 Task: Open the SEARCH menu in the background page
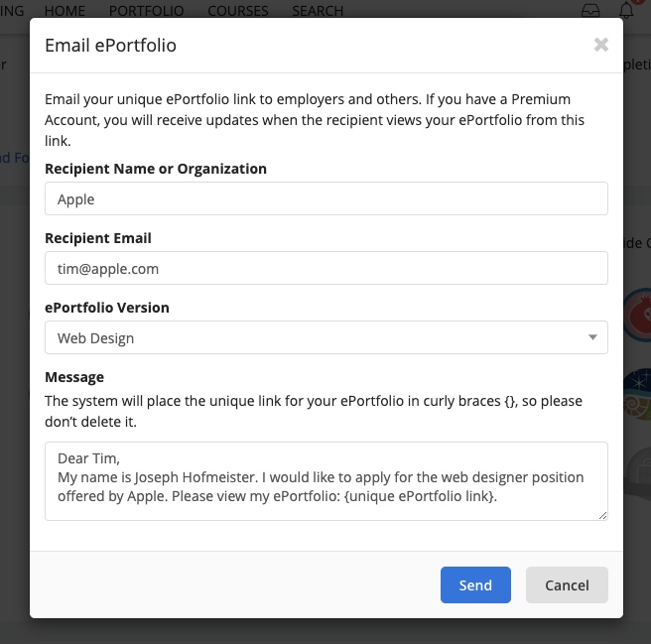[x=318, y=10]
